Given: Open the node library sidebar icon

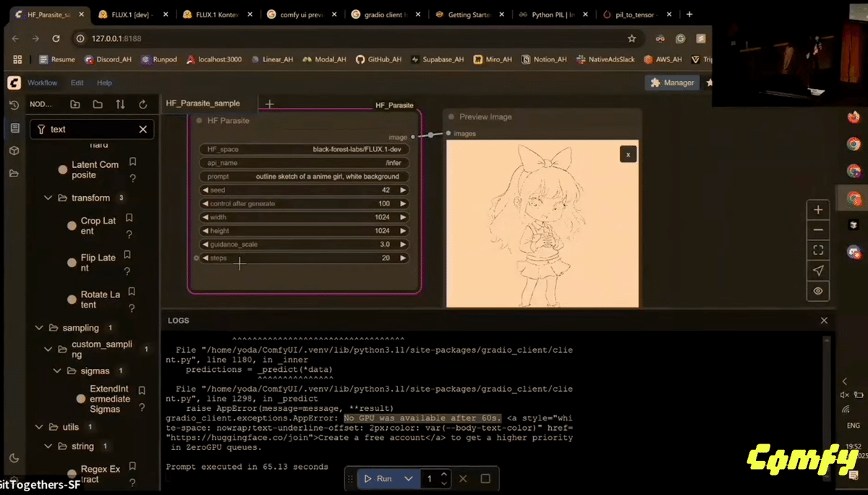Looking at the screenshot, I should pos(14,128).
